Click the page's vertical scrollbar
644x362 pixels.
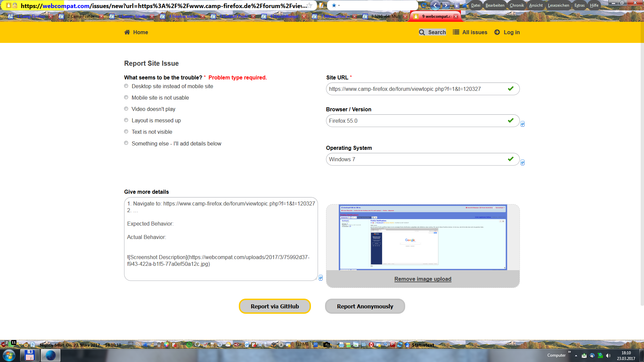(x=642, y=168)
